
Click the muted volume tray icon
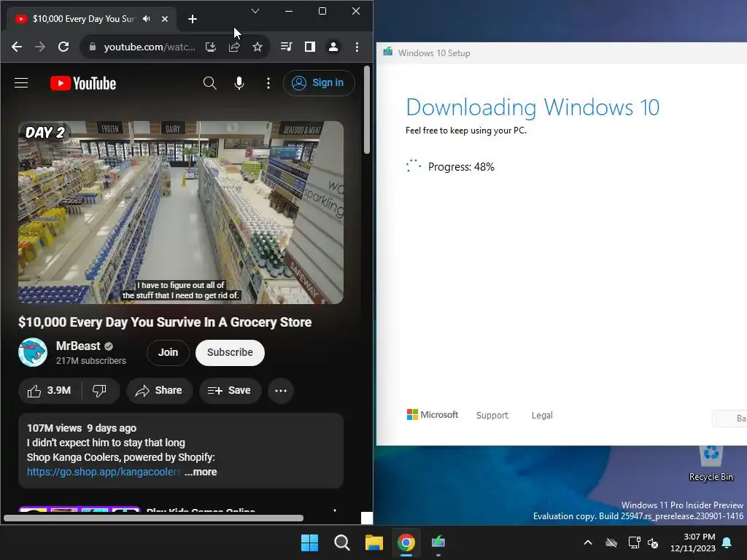pyautogui.click(x=653, y=542)
